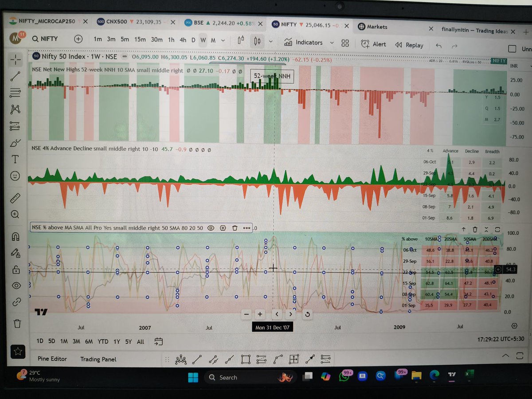Viewport: 532px width, 399px height.
Task: Toggle magnet mode in left sidebar
Action: 16,237
